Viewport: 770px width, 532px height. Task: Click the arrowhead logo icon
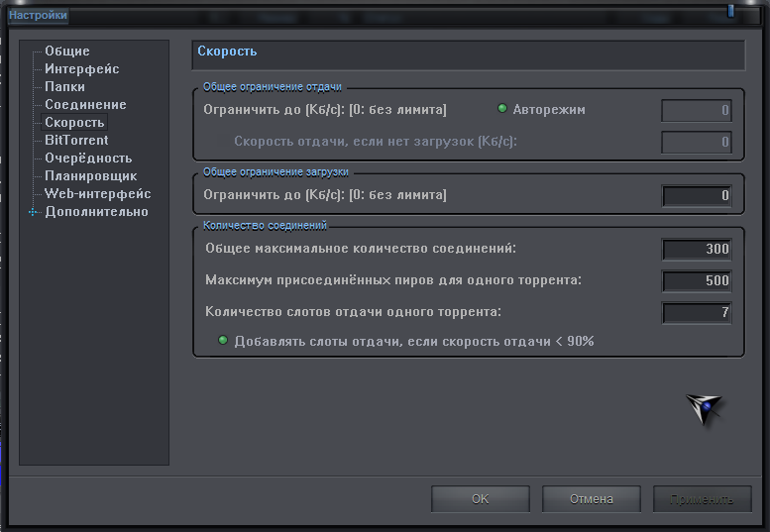click(704, 408)
